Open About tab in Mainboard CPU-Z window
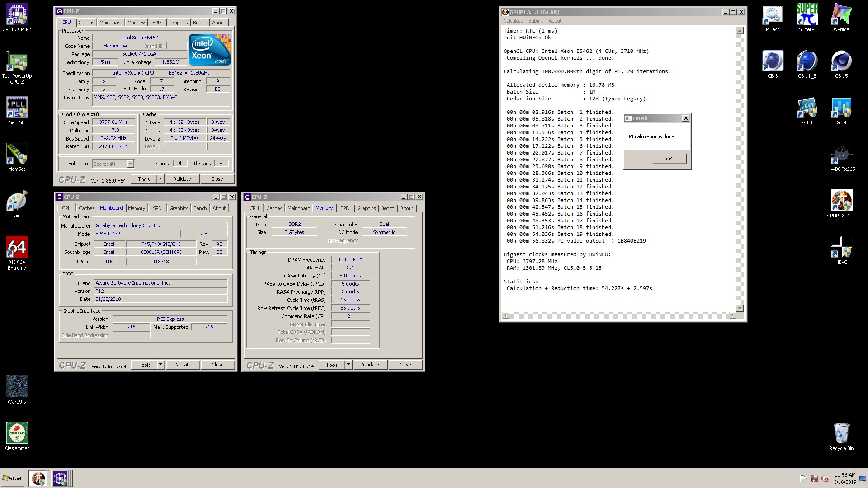Image resolution: width=868 pixels, height=488 pixels. [219, 208]
